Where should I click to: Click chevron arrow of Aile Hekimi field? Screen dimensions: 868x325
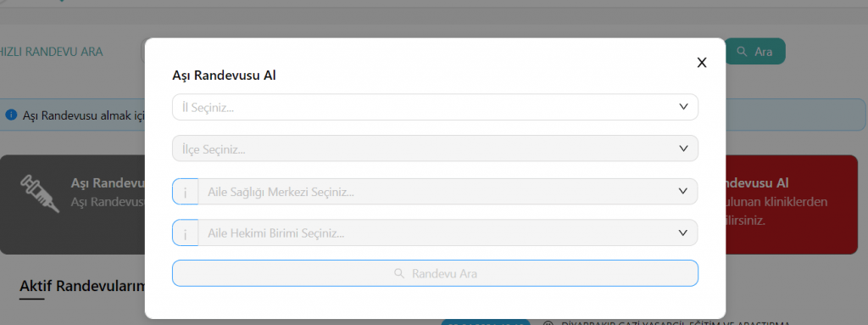pyautogui.click(x=683, y=233)
